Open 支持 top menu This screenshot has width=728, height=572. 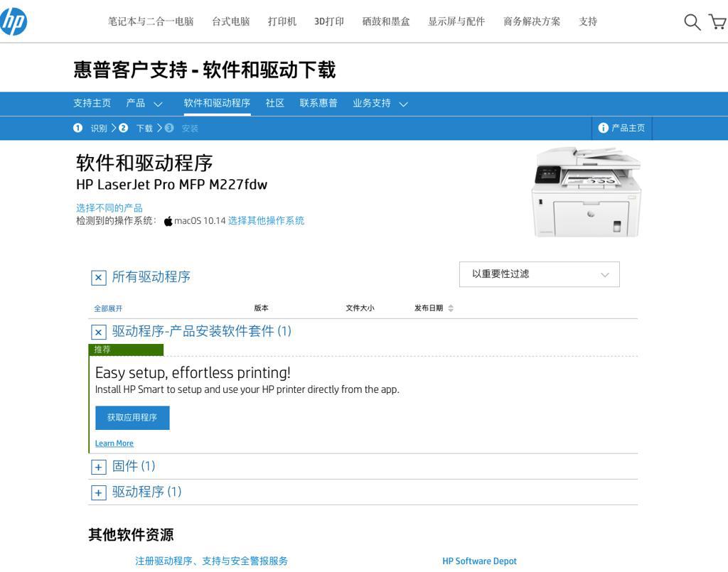(x=588, y=21)
